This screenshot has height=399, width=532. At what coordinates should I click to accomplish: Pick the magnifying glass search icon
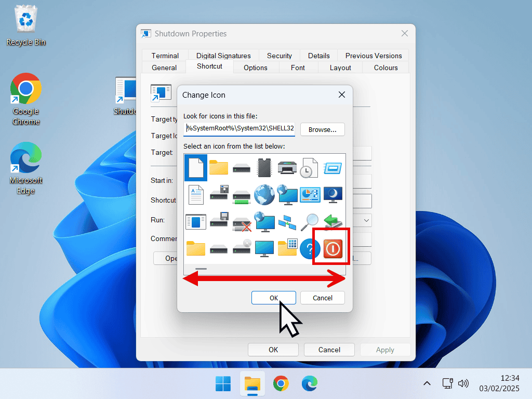tap(310, 222)
